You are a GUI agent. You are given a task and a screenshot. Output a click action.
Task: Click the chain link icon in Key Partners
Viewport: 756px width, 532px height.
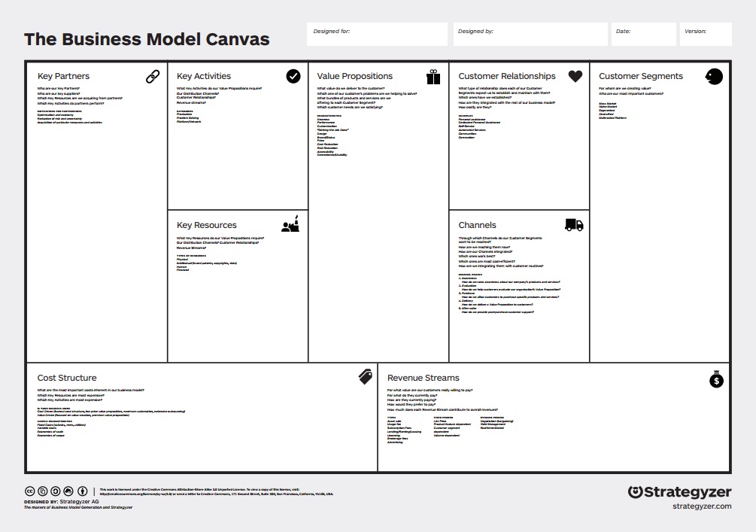click(153, 76)
